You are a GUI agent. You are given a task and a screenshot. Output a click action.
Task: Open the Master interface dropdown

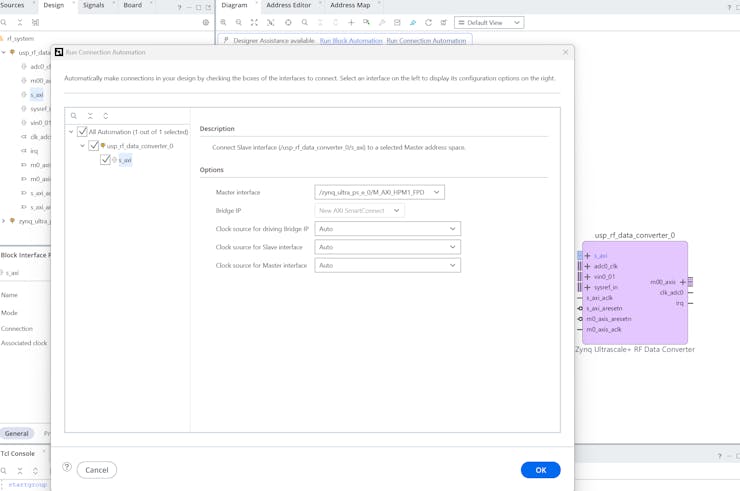(x=379, y=192)
